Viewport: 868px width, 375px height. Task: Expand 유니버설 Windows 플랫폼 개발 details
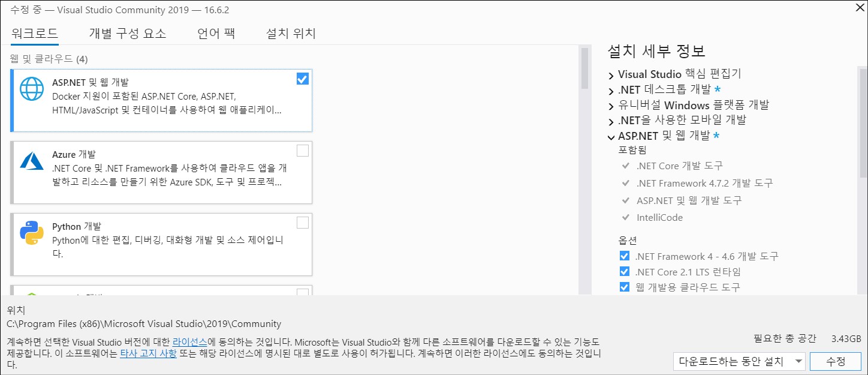(x=611, y=106)
